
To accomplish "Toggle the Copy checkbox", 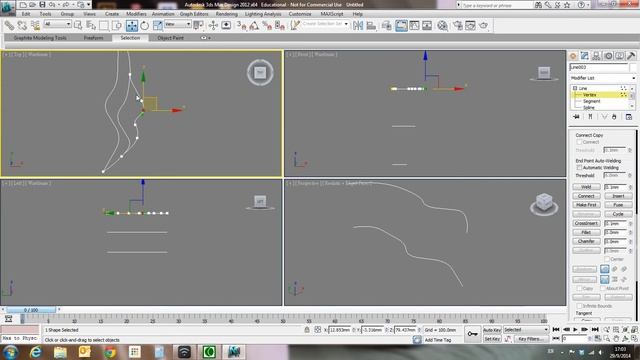I will tap(579, 289).
